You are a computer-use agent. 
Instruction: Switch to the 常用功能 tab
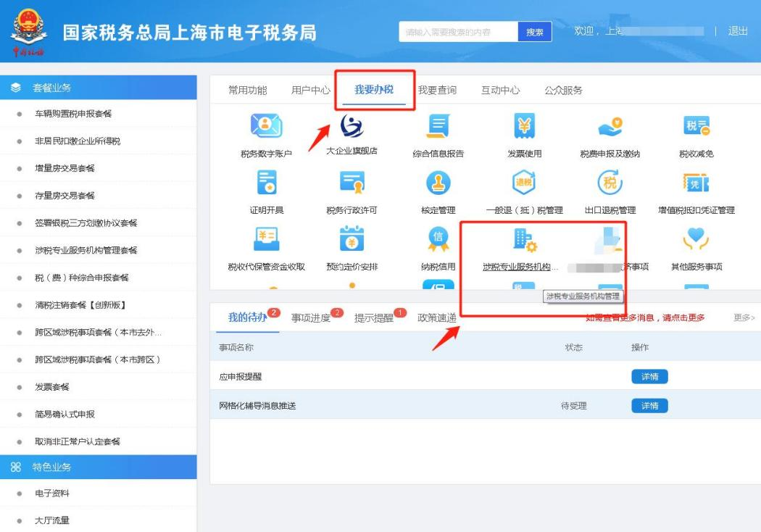point(248,91)
